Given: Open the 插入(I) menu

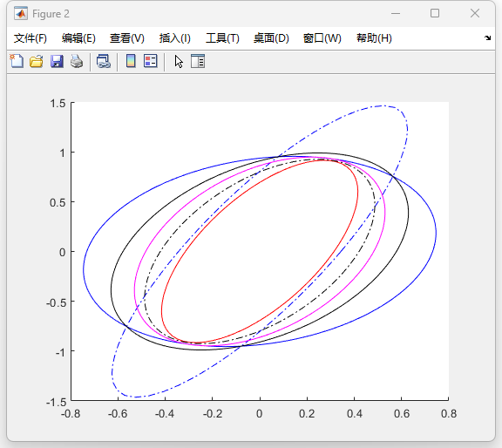Looking at the screenshot, I should coord(175,38).
